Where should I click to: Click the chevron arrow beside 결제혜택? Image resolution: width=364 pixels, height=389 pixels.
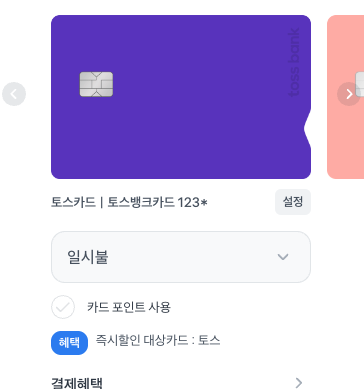click(x=299, y=383)
